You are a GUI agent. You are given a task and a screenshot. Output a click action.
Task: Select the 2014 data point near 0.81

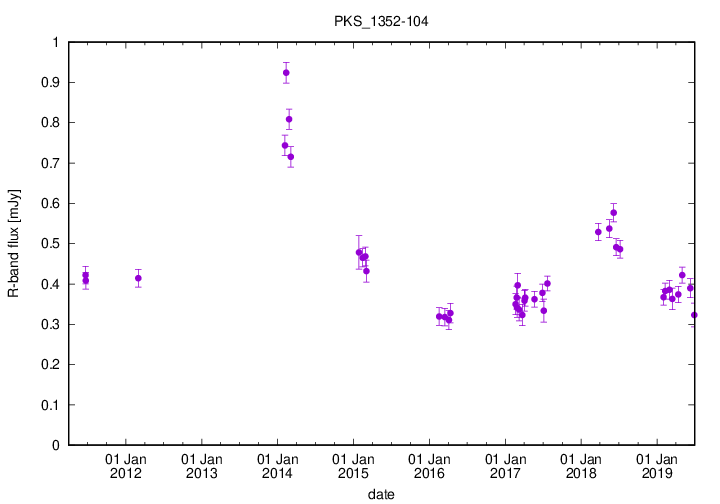click(289, 119)
